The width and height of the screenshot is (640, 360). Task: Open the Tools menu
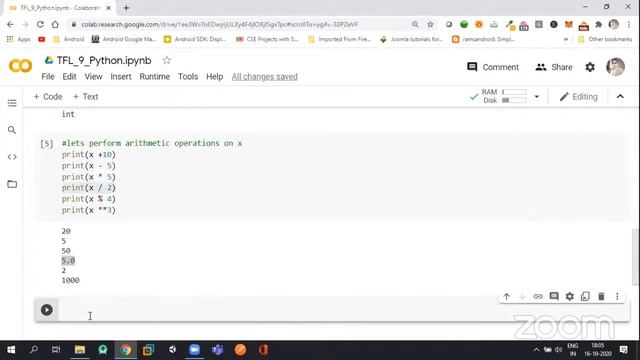[188, 77]
